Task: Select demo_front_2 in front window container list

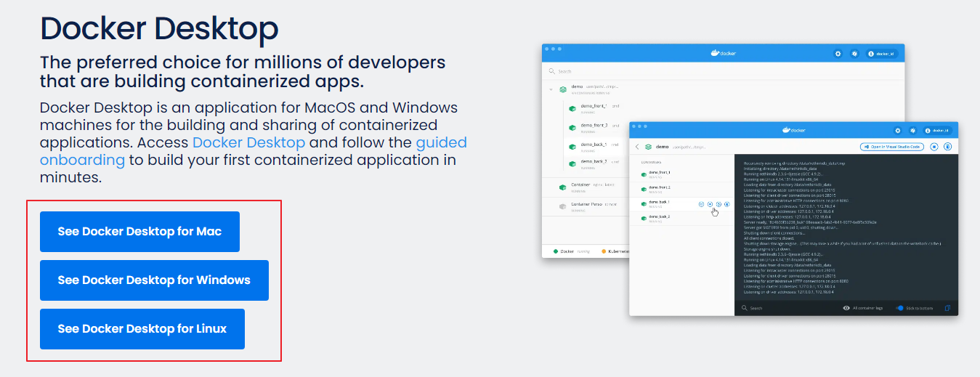Action: [681, 189]
